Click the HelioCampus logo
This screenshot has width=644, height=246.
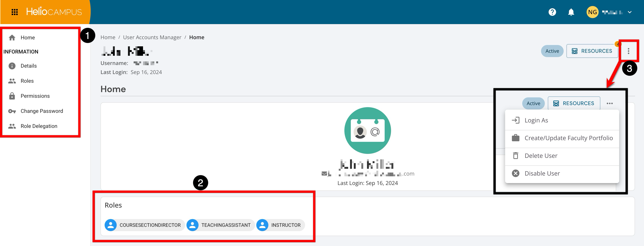(x=54, y=12)
